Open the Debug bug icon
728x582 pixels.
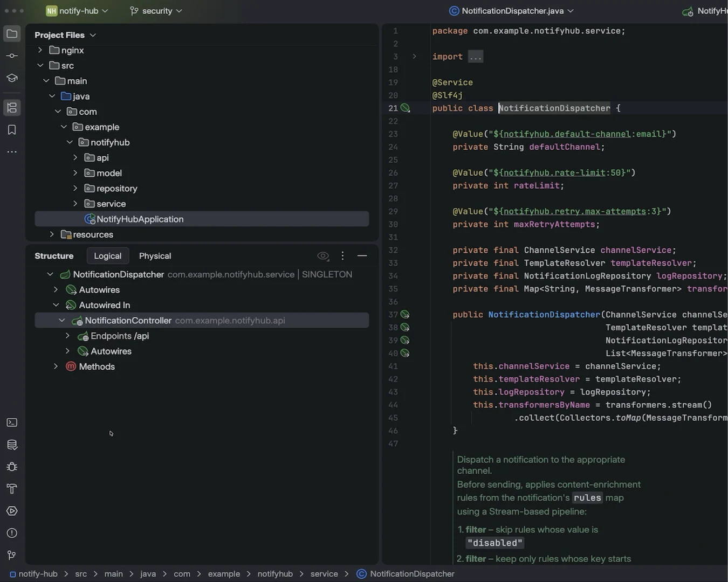click(x=12, y=467)
